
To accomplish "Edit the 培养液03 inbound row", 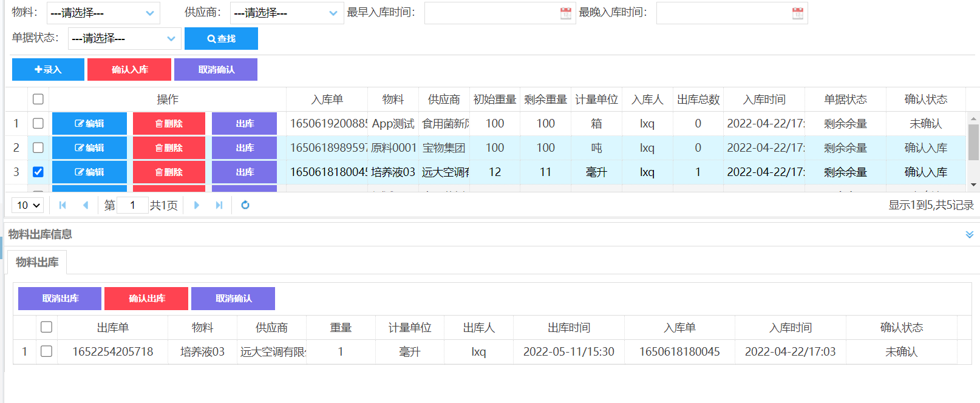I will point(89,172).
